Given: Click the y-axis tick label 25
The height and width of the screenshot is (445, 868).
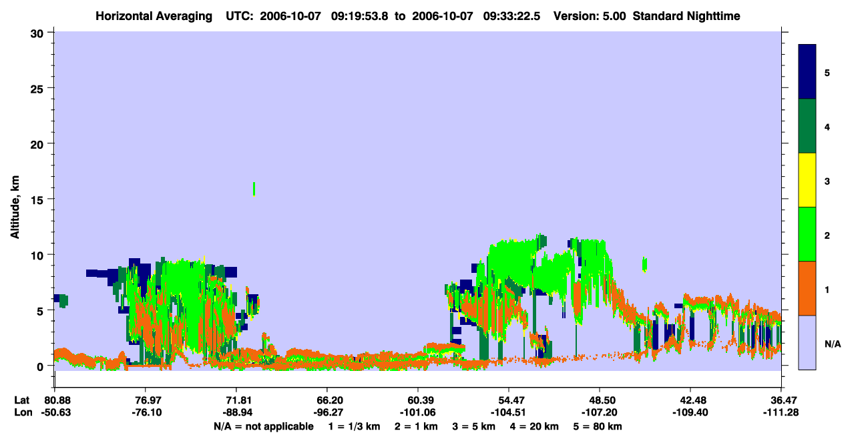Looking at the screenshot, I should click(39, 88).
